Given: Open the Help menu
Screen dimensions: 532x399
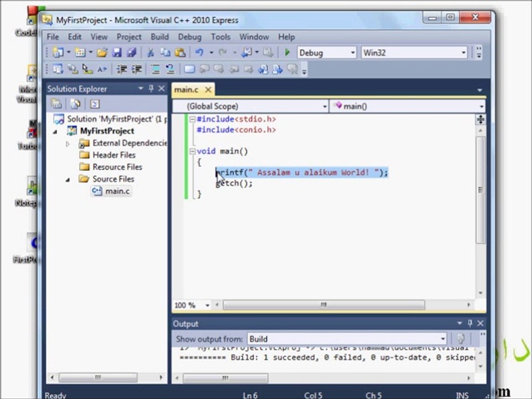Looking at the screenshot, I should [287, 37].
